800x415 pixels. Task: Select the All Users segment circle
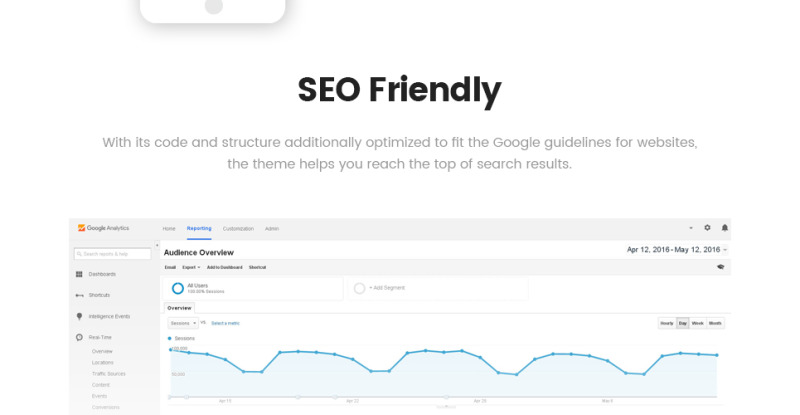[178, 288]
